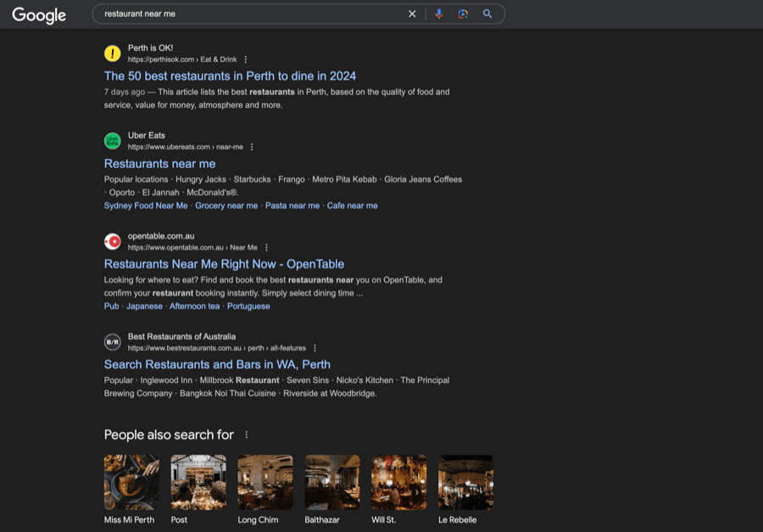Open 'The 50 best restaurants in Perth' link
Viewport: 763px width, 532px height.
coord(230,76)
